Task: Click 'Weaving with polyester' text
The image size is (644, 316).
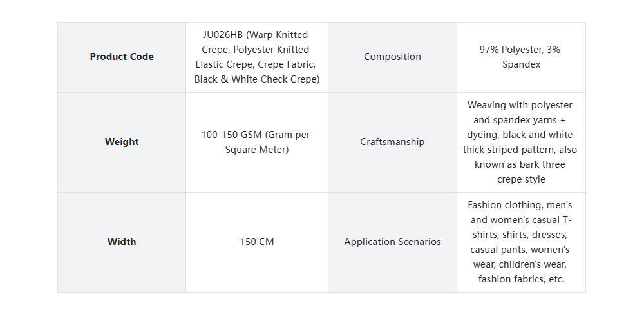Action: (520, 105)
